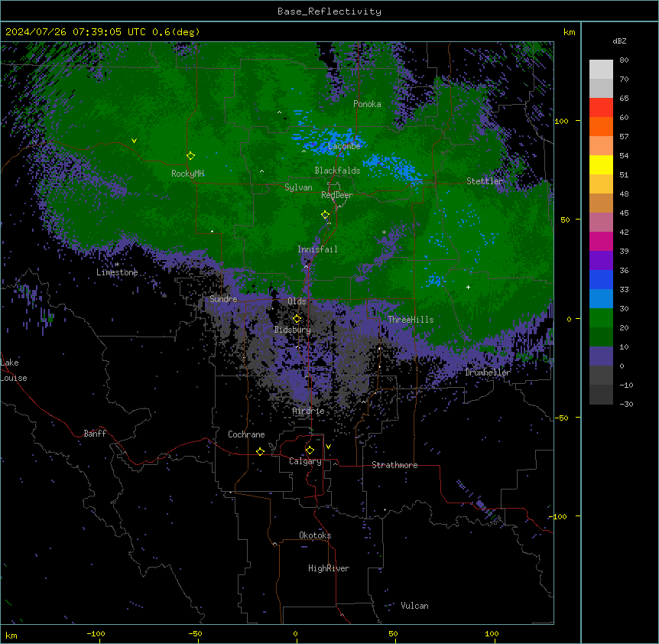
Task: Click the yellow diamond marker east of Cochrane
Action: tap(260, 451)
